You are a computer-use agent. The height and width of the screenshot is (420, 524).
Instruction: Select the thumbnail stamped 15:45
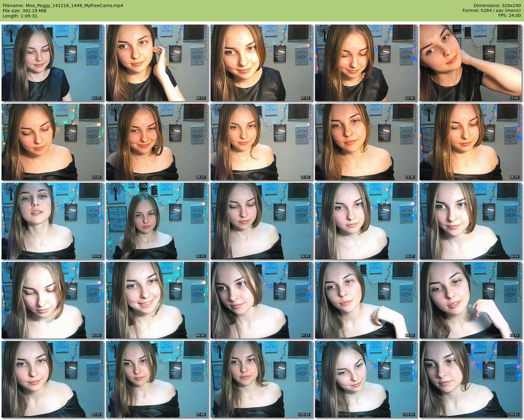[53, 142]
